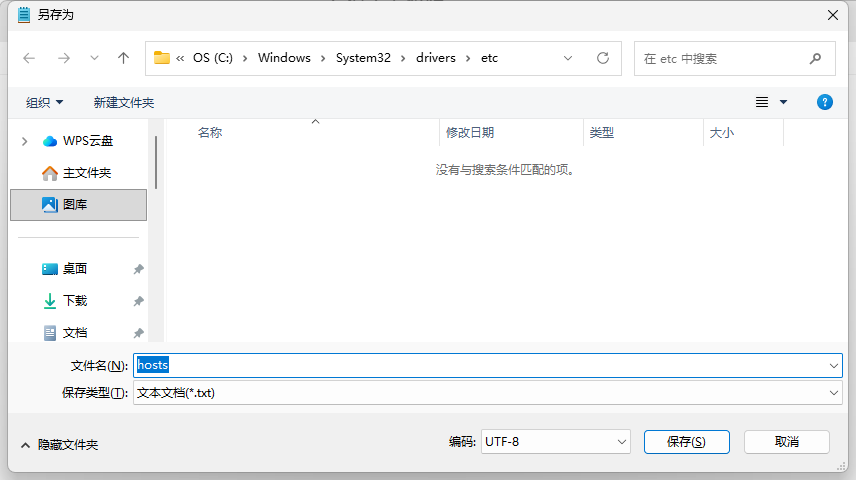The width and height of the screenshot is (856, 480).
Task: Unpin 桌面 using its pin icon
Action: [139, 269]
